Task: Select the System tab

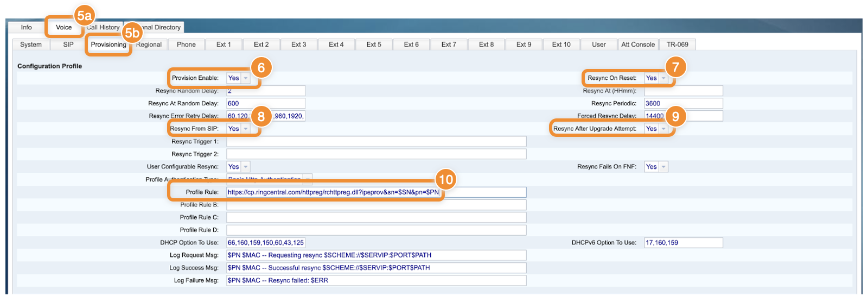Action: click(x=31, y=45)
